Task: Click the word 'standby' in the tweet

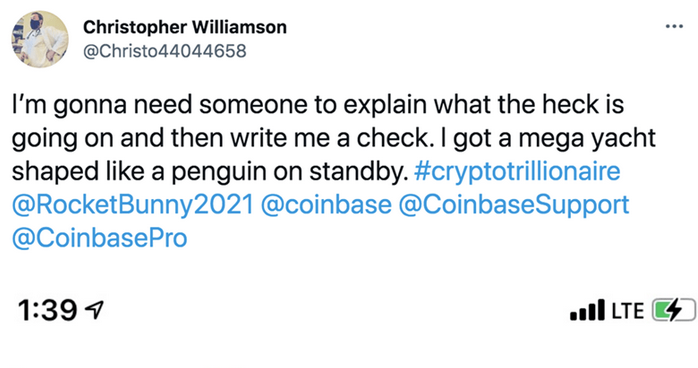Action: tap(356, 172)
